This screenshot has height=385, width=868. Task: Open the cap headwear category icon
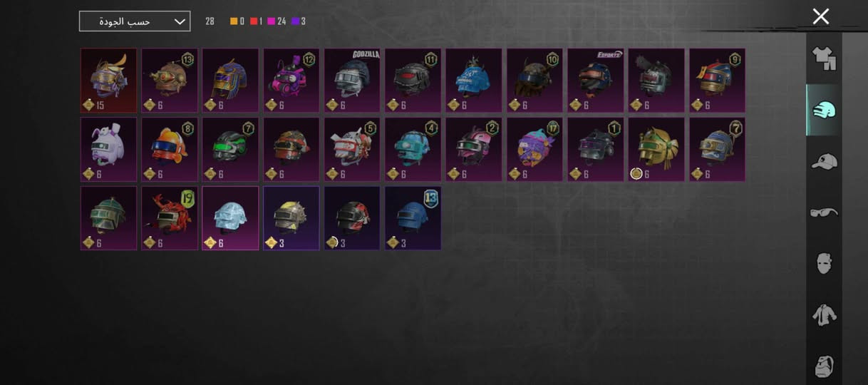[x=824, y=162]
